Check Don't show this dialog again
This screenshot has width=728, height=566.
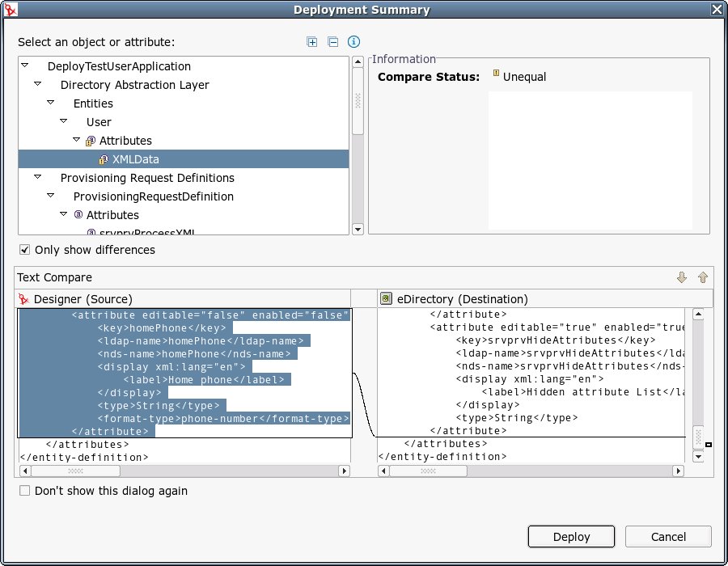pyautogui.click(x=24, y=491)
